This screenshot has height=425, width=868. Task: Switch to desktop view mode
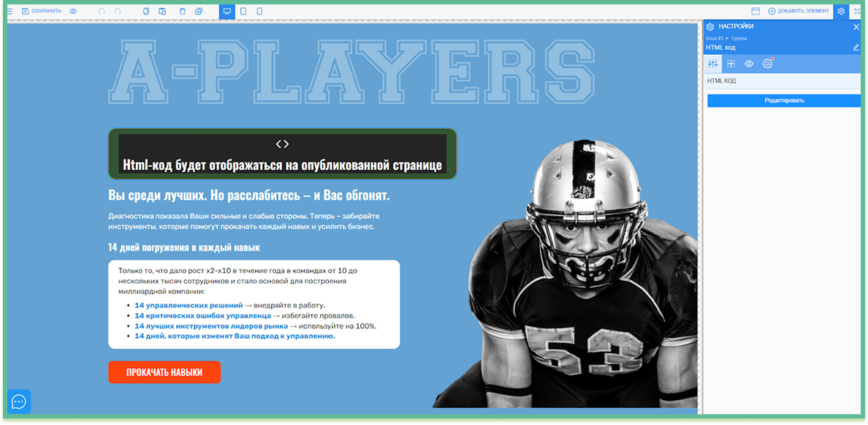[227, 11]
